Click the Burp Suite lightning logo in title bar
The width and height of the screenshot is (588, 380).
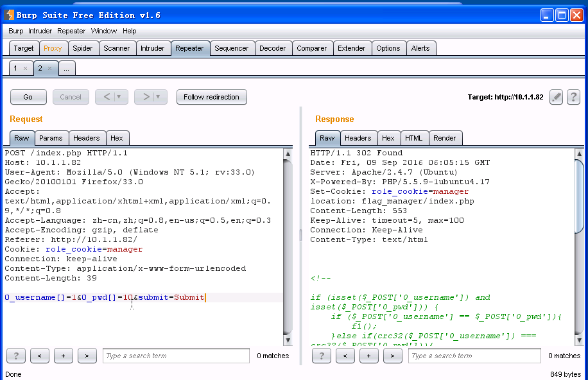[x=10, y=15]
